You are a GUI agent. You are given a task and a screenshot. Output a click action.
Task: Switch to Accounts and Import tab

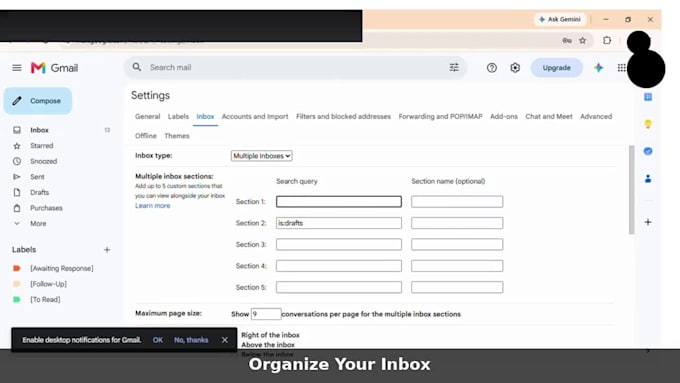(255, 117)
